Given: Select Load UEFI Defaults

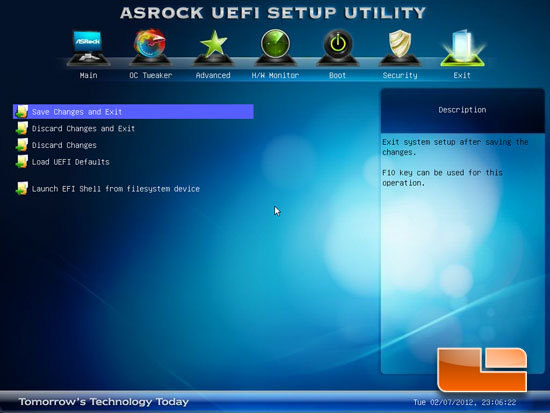Looking at the screenshot, I should pyautogui.click(x=71, y=162).
